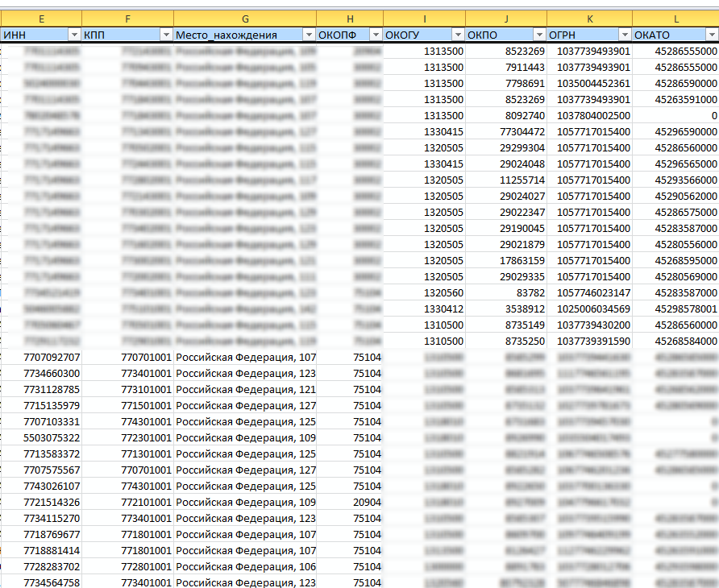Select ИНН cell 7718881414
Image resolution: width=719 pixels, height=588 pixels.
(41, 551)
